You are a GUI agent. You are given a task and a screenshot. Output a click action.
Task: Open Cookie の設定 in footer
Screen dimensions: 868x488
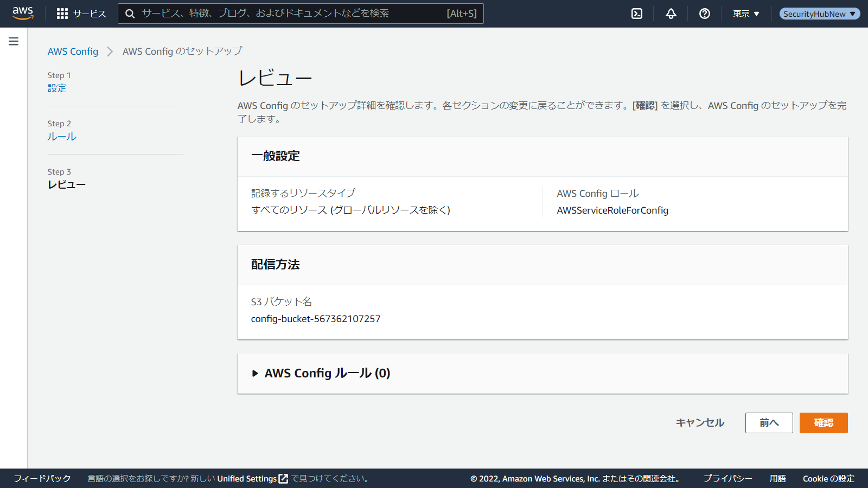pos(828,479)
